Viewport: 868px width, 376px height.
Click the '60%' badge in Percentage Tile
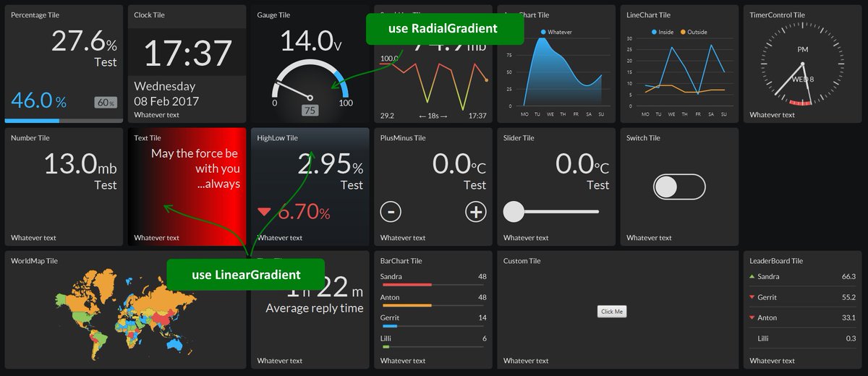pyautogui.click(x=106, y=102)
